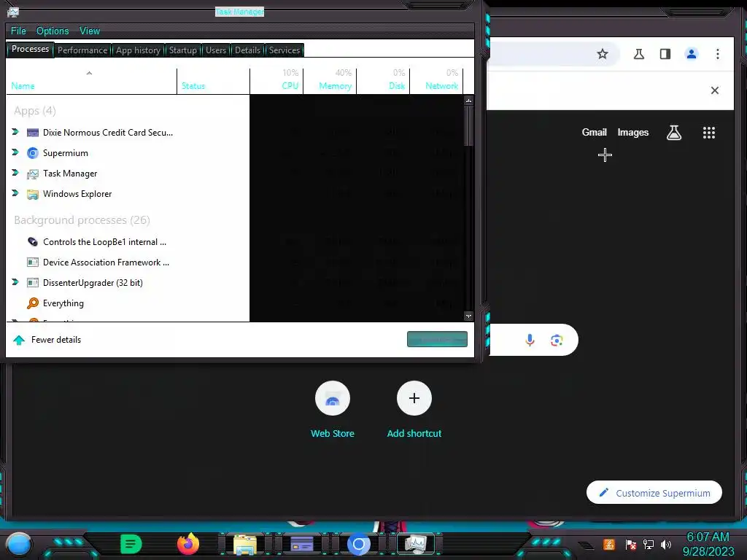747x560 pixels.
Task: Expand the Supermium process group
Action: pos(15,152)
